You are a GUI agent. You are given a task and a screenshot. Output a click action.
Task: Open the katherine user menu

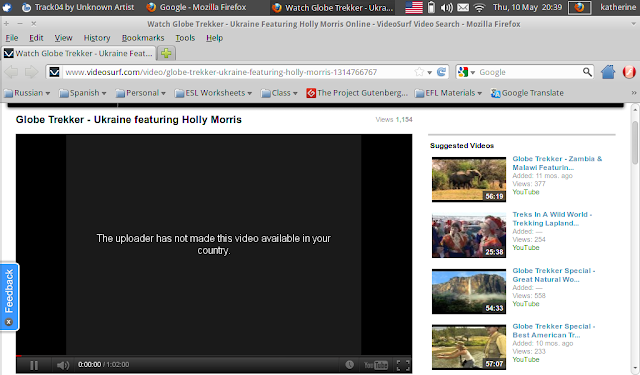(618, 7)
